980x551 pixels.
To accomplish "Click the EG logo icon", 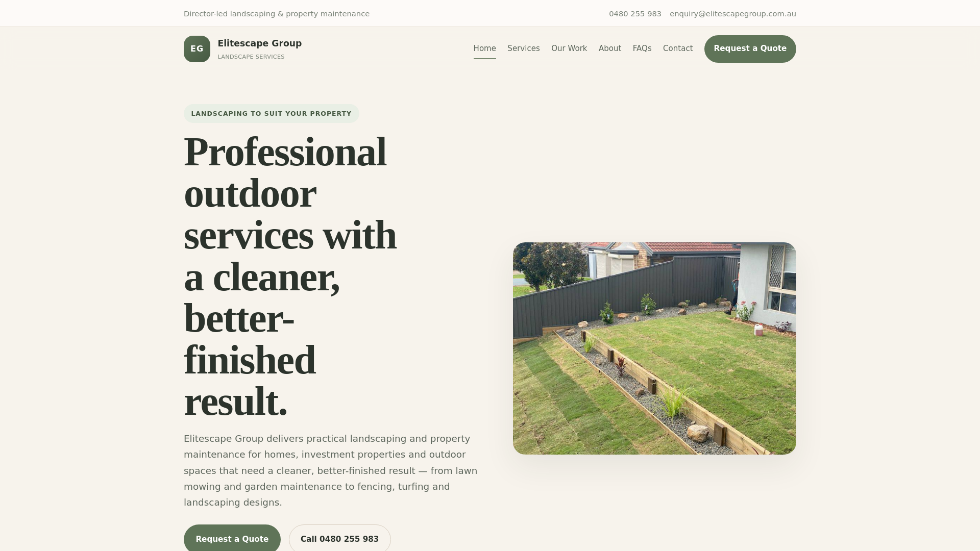I will tap(197, 49).
